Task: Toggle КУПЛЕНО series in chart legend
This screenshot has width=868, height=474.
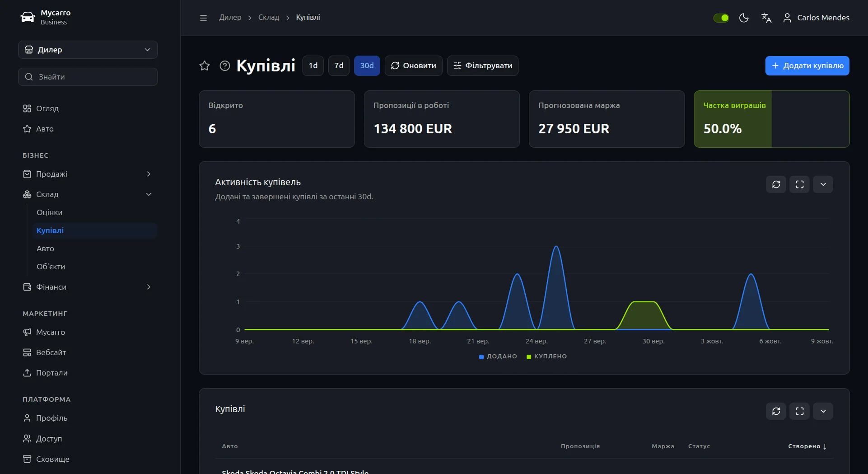Action: tap(546, 357)
